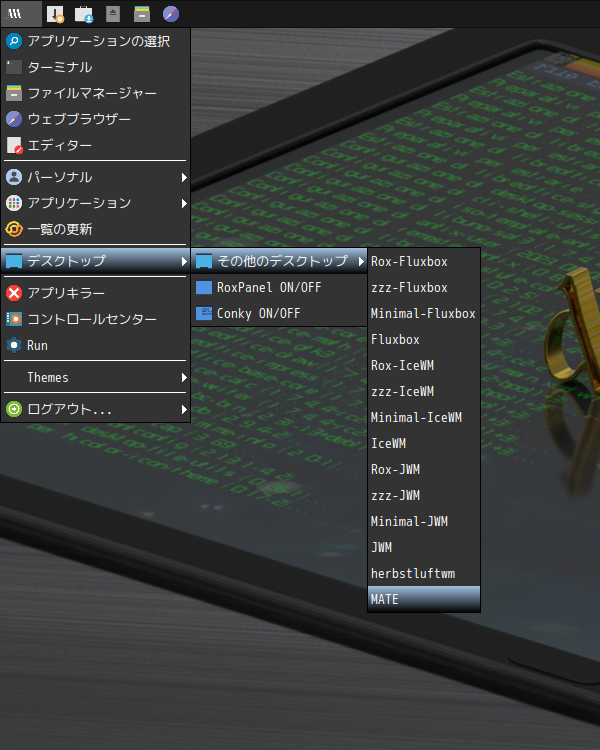Click the icon beside Conky ON/OFF
The height and width of the screenshot is (750, 600).
[204, 313]
